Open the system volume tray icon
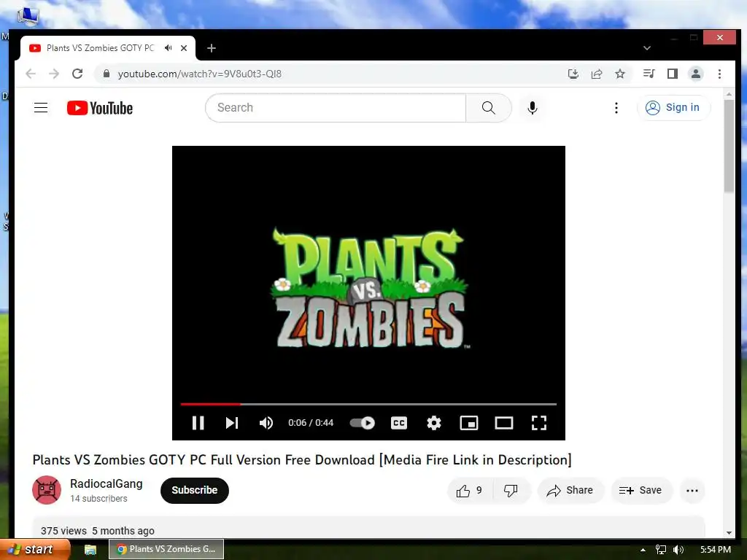Viewport: 747px width, 560px height. point(678,550)
